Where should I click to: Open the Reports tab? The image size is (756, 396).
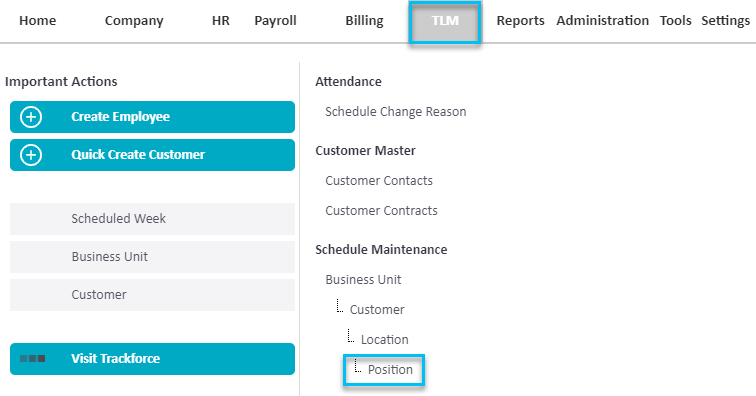click(520, 21)
